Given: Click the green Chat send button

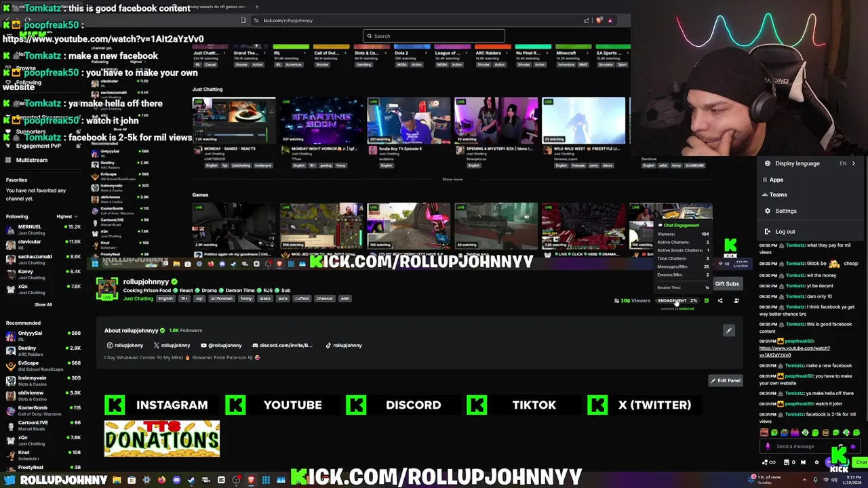Looking at the screenshot, I should coord(861,462).
